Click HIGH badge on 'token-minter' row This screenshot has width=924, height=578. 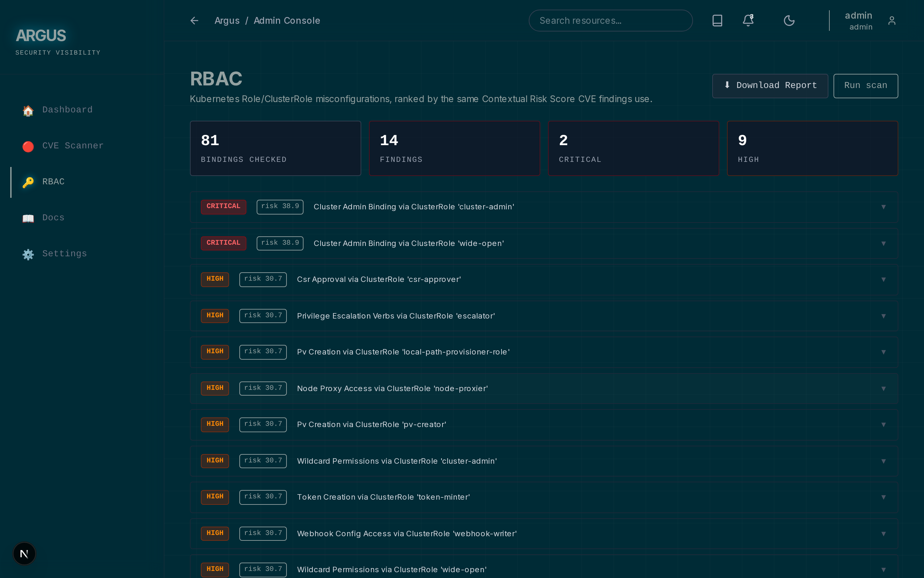pos(215,497)
